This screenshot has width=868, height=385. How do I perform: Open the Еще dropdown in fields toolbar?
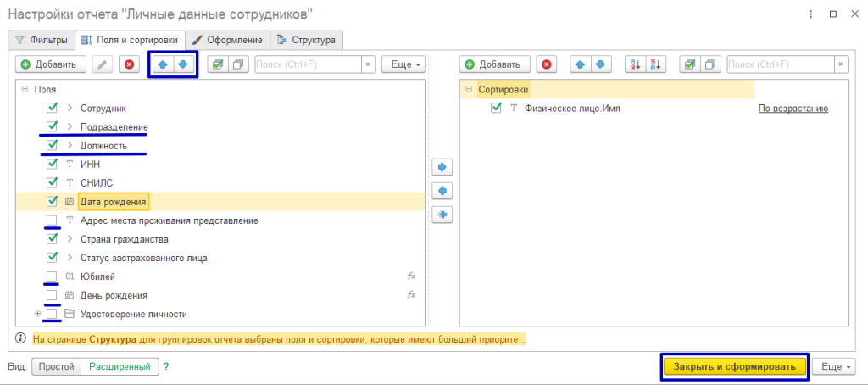403,64
